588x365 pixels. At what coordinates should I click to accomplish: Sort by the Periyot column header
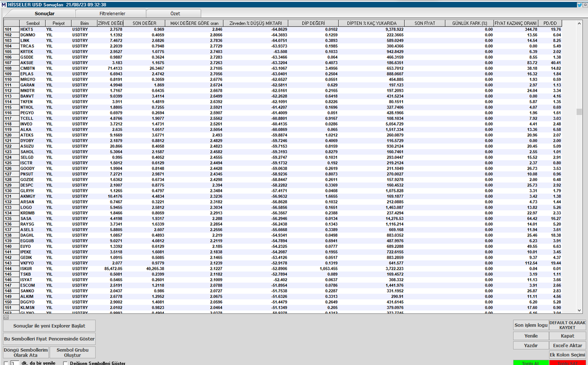pyautogui.click(x=58, y=23)
